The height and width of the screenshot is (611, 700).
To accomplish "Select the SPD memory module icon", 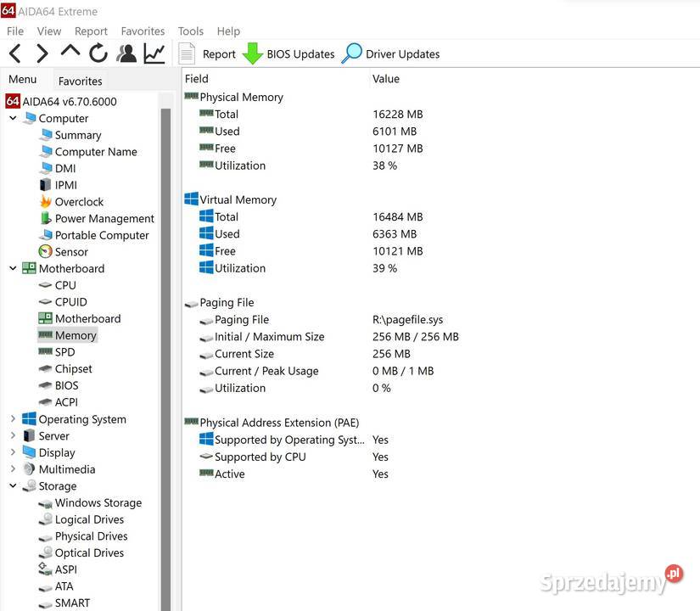I will point(46,352).
